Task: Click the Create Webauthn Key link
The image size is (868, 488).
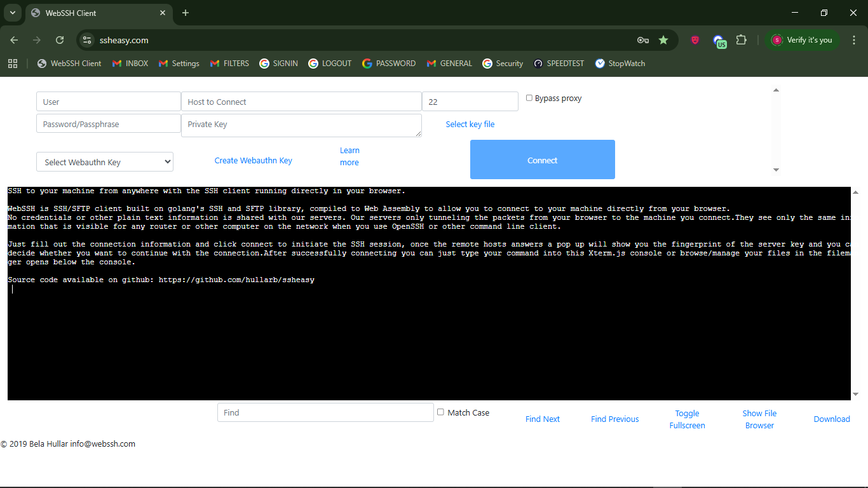Action: tap(253, 161)
